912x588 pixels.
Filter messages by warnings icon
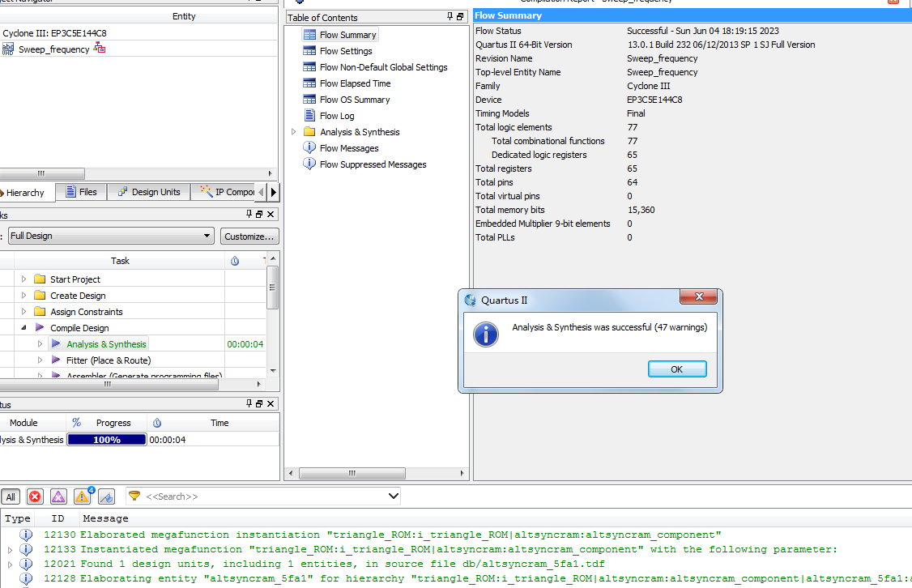pos(82,496)
